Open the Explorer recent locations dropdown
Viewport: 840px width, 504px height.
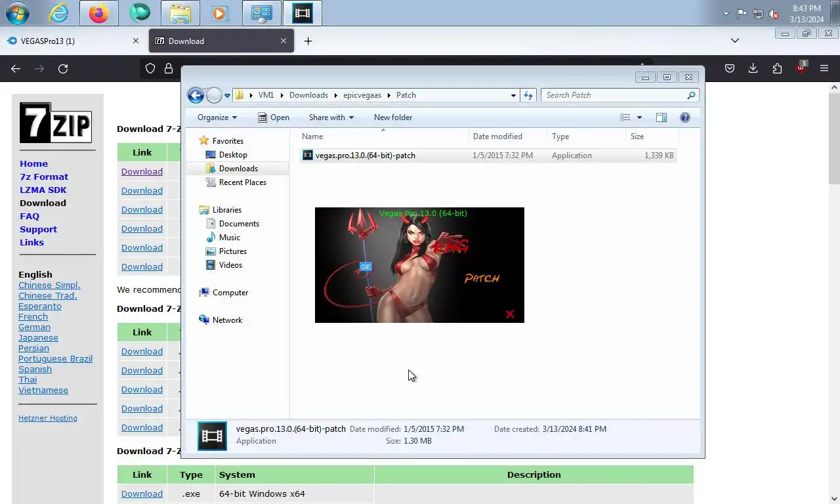pyautogui.click(x=228, y=95)
